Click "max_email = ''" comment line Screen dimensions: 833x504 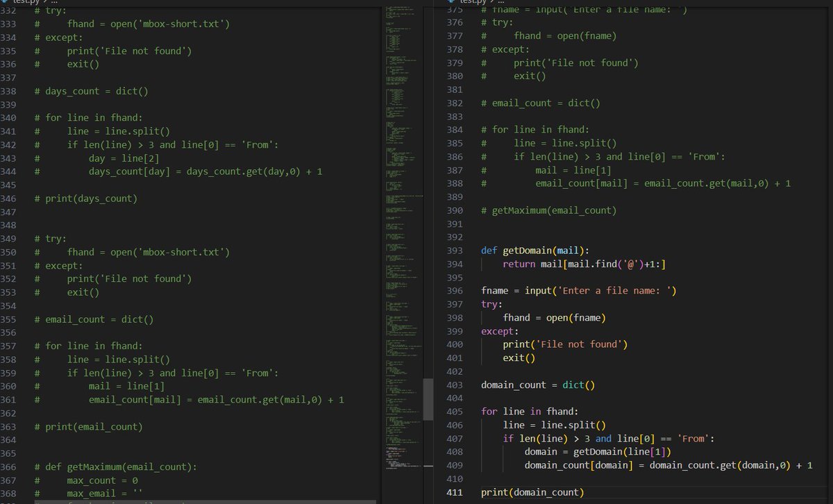coord(105,494)
